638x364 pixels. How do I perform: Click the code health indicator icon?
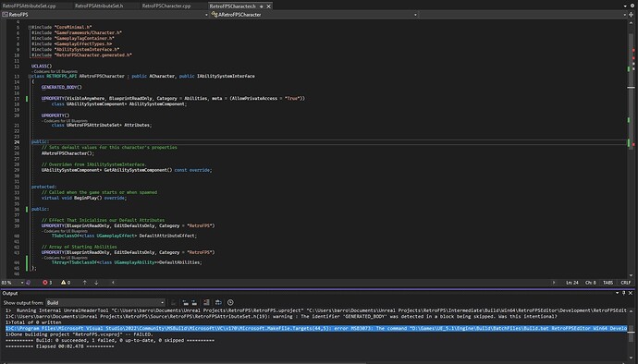[29, 283]
